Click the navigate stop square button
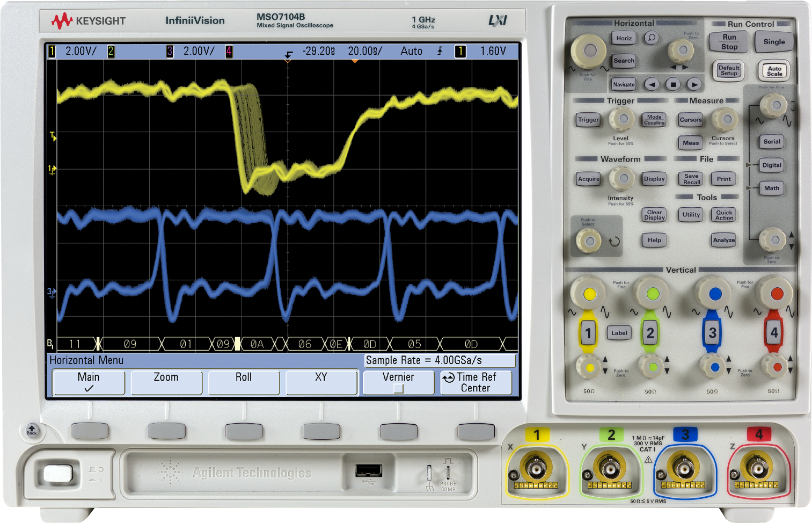This screenshot has width=812, height=523. (673, 84)
